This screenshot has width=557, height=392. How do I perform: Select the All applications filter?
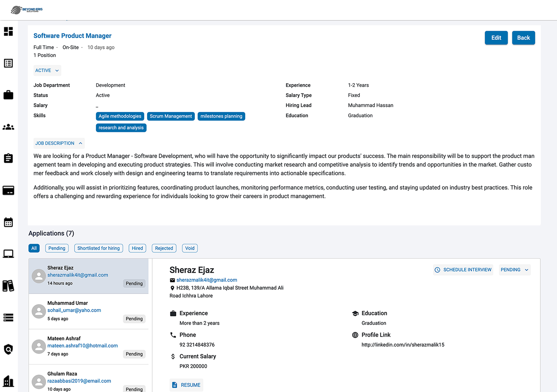point(34,248)
